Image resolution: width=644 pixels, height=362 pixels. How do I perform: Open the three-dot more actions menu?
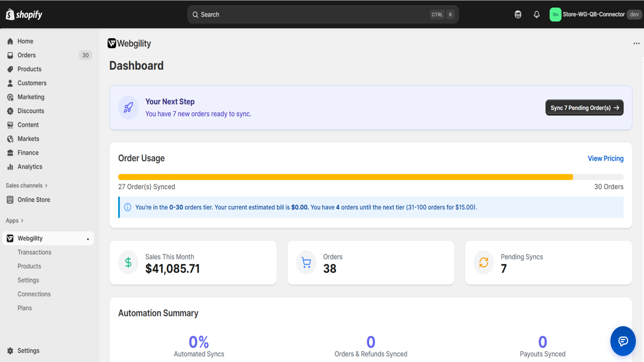(x=636, y=43)
